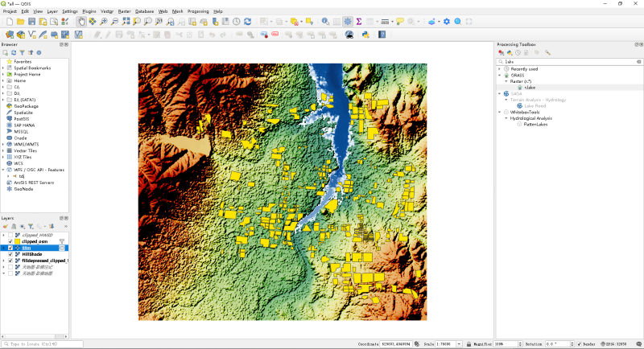Uncheck the HillShade layer checkbox
Screen dimensions: 644x349
(x=10, y=254)
